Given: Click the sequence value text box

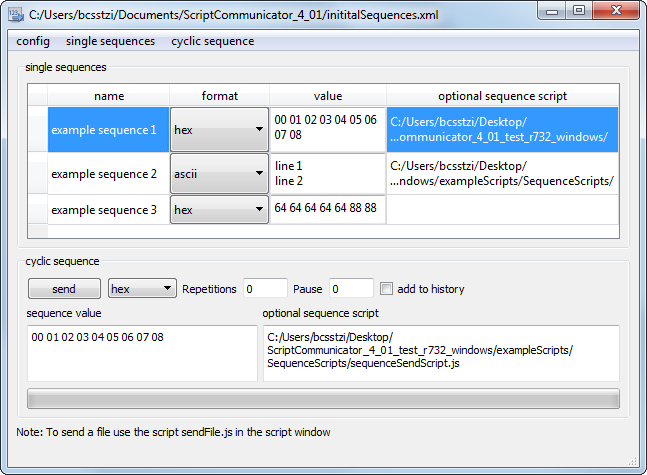Looking at the screenshot, I should tap(142, 353).
